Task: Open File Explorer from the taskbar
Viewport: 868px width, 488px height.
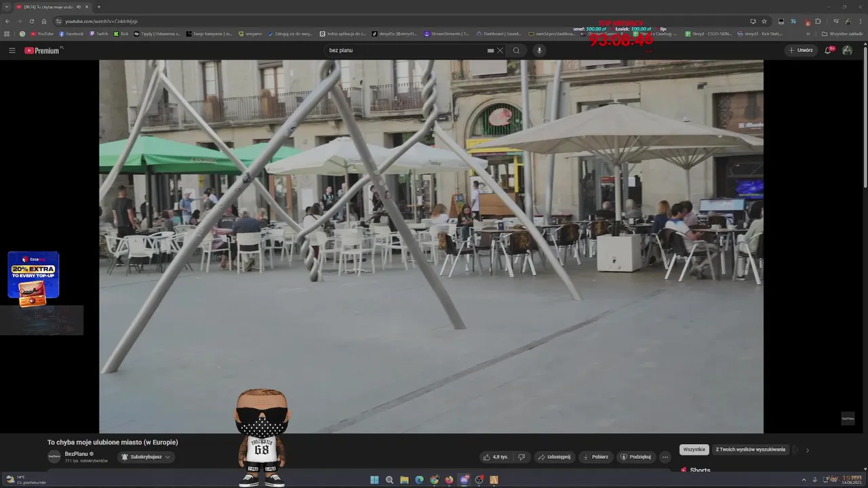Action: pyautogui.click(x=404, y=480)
